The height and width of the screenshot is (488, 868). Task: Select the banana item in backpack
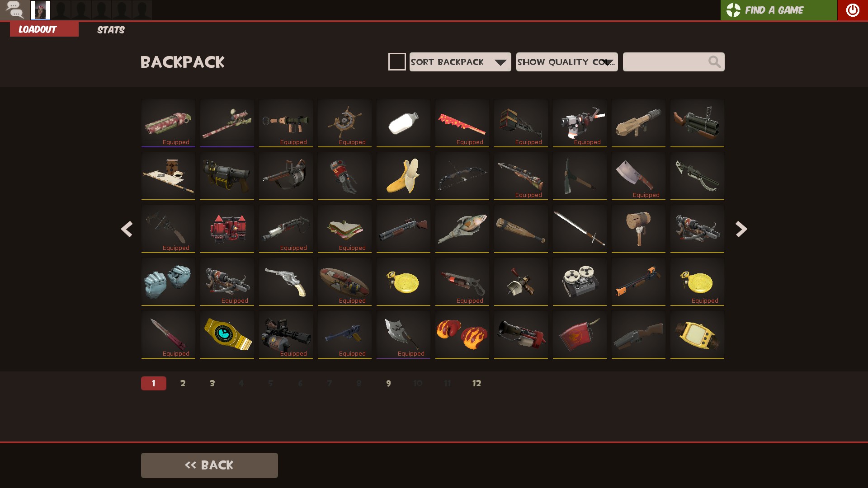(403, 176)
